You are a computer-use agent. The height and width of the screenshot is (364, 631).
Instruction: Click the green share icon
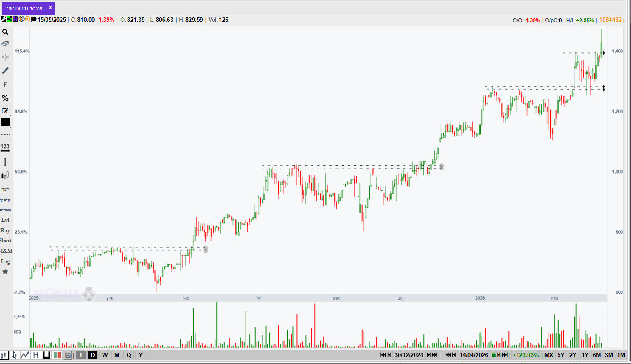pyautogui.click(x=9, y=19)
